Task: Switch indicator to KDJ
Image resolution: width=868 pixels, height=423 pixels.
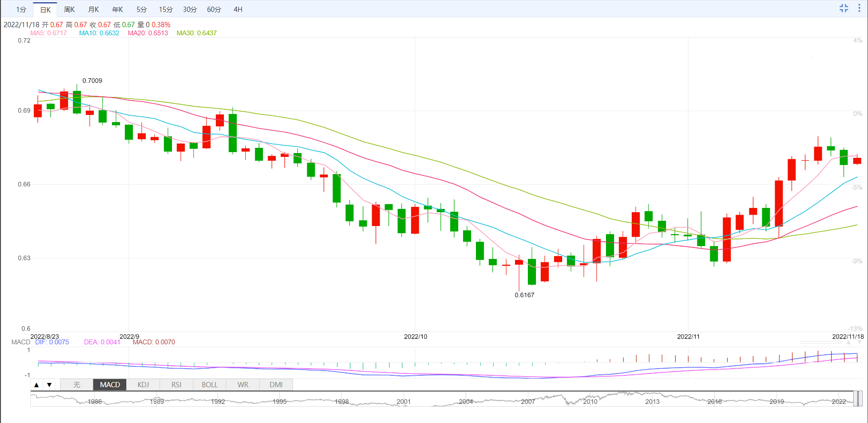Action: point(143,385)
